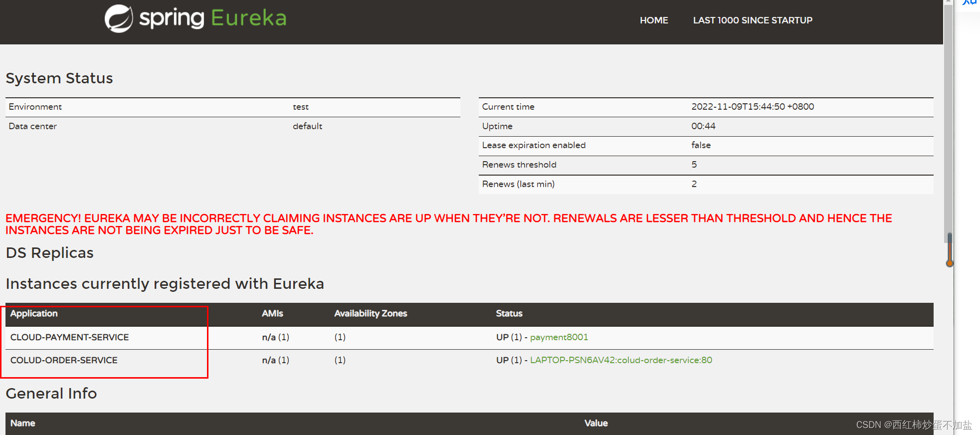
Task: Click the Name column header in General Info
Action: point(23,423)
